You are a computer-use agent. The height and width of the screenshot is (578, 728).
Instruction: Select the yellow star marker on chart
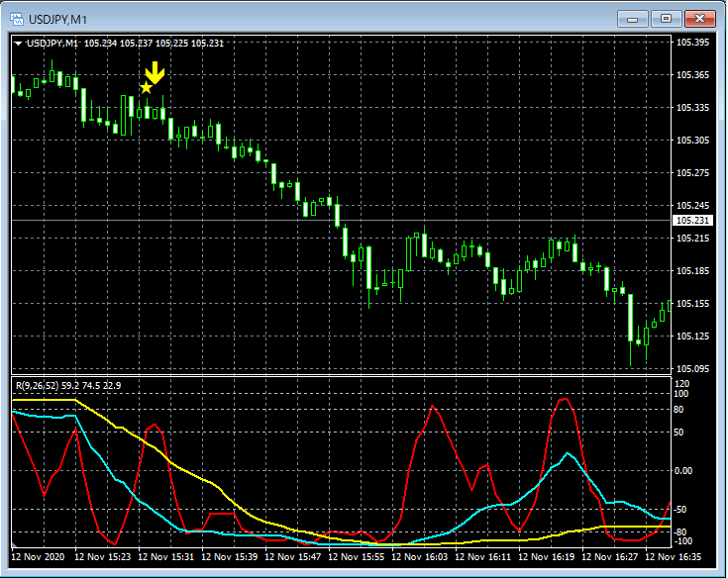click(x=147, y=88)
